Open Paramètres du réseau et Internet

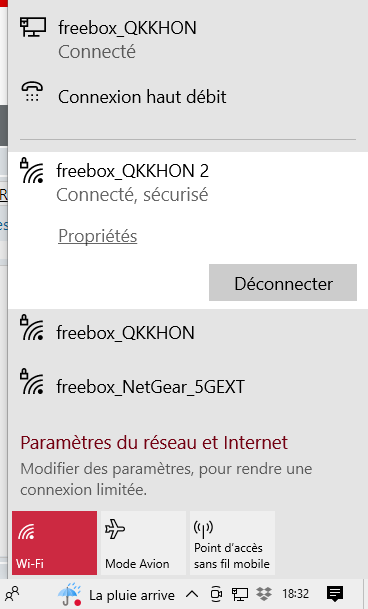(154, 443)
